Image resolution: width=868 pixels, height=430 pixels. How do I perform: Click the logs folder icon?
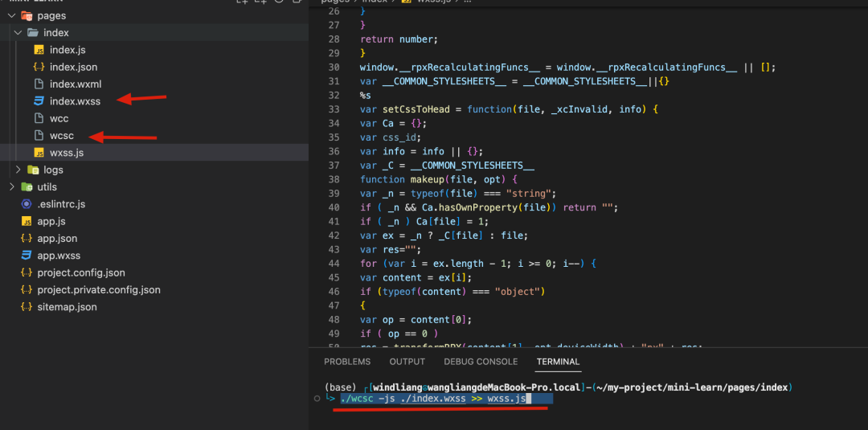[33, 170]
